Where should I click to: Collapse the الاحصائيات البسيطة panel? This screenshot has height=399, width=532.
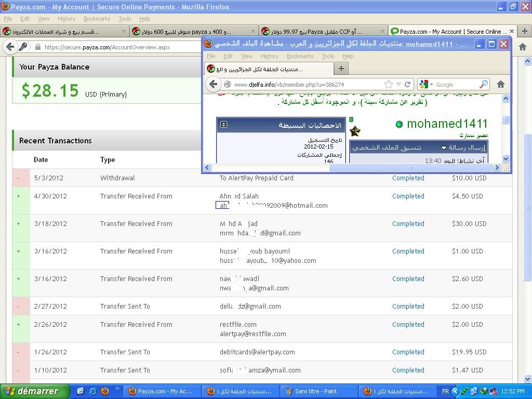(x=223, y=125)
